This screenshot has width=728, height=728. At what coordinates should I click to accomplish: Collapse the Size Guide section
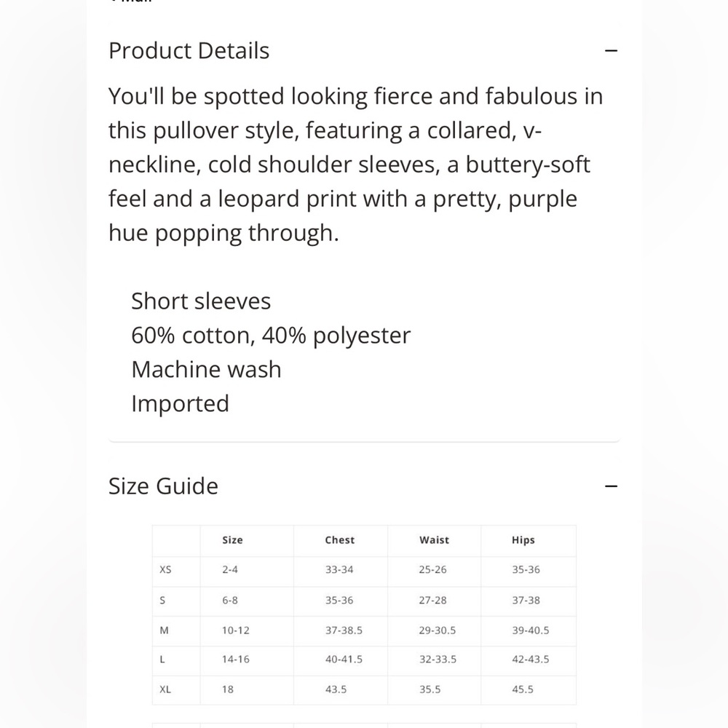point(611,486)
